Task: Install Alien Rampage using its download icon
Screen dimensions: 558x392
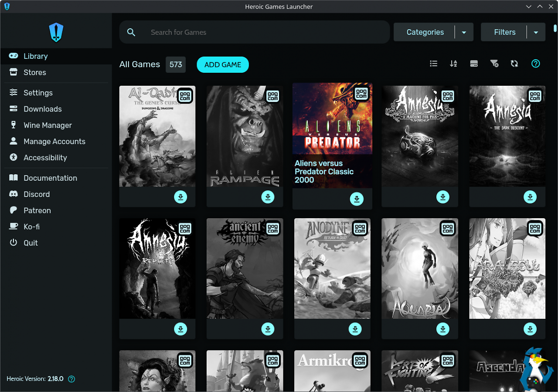Action: 268,197
